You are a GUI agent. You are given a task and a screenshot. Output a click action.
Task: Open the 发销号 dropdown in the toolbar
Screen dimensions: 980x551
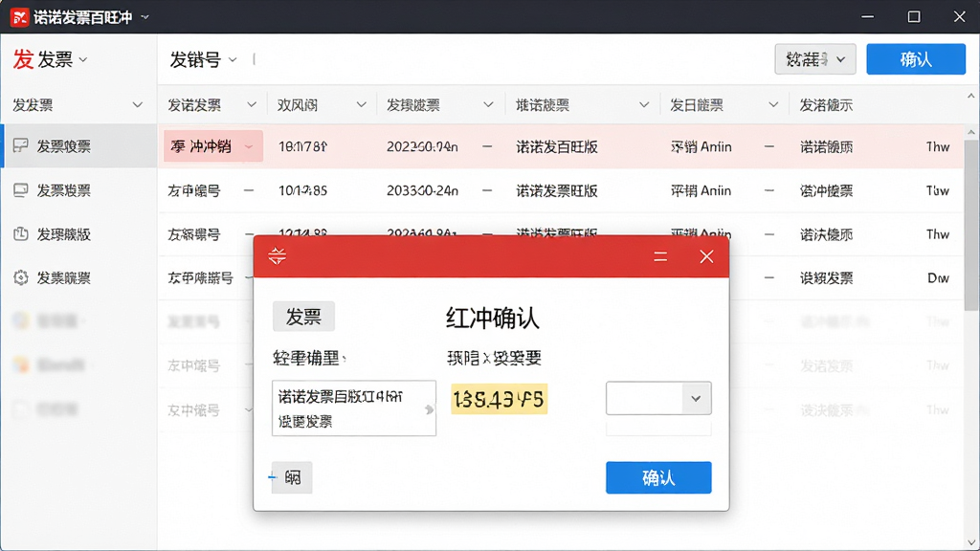point(203,59)
